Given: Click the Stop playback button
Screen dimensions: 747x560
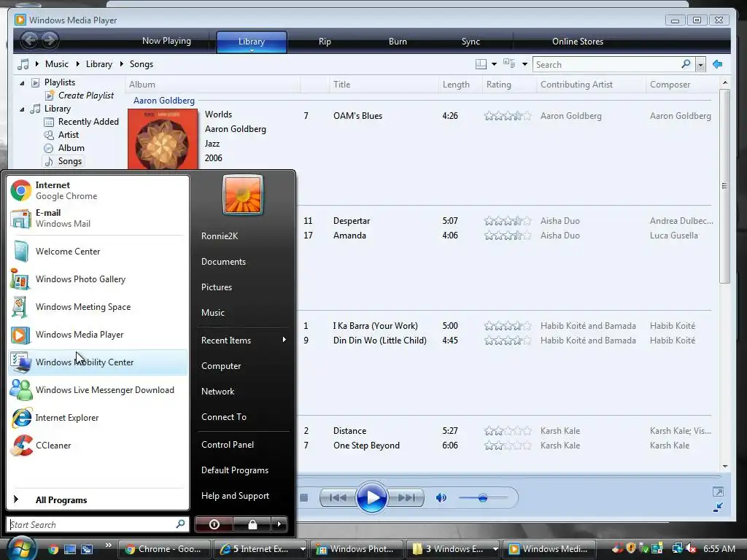Looking at the screenshot, I should pos(304,498).
